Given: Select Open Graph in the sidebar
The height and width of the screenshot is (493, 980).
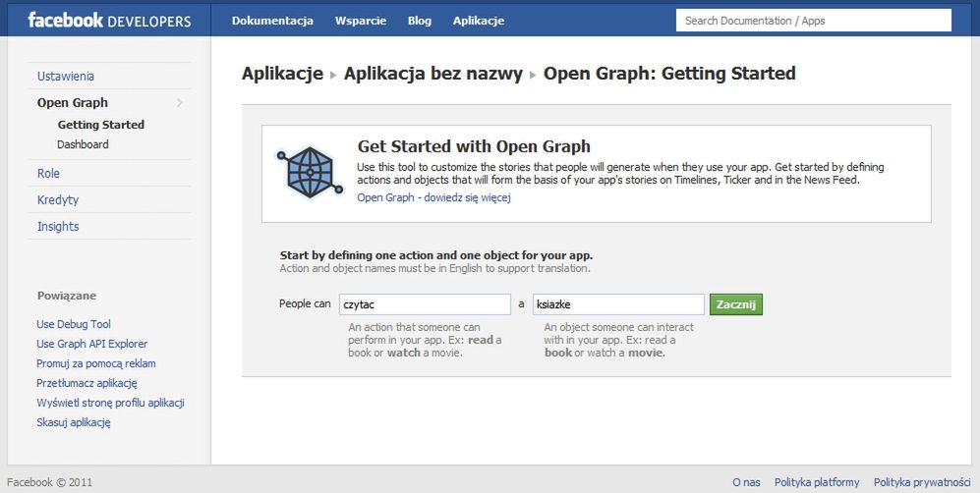Looking at the screenshot, I should [73, 102].
